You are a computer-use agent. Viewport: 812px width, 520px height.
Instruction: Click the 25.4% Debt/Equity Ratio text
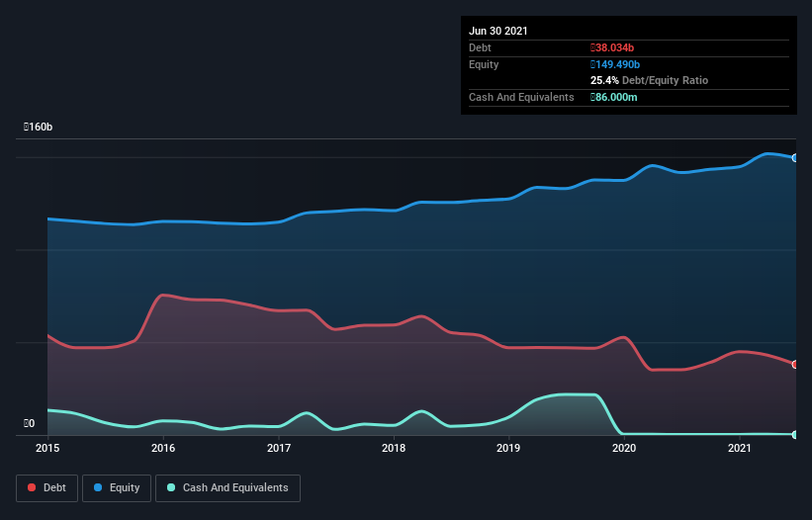point(650,80)
